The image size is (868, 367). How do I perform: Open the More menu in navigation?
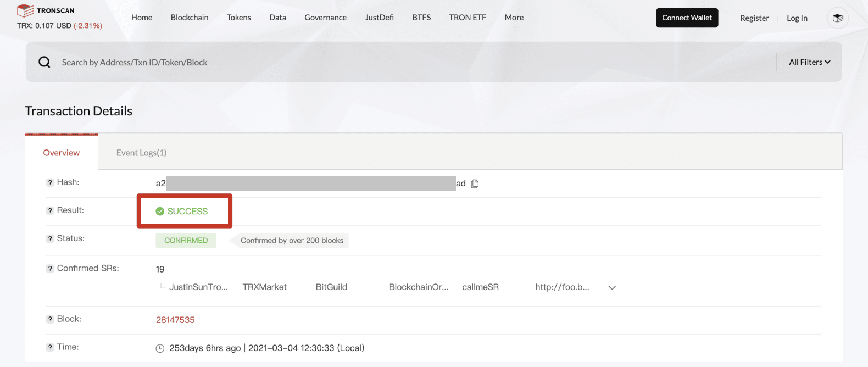tap(514, 18)
